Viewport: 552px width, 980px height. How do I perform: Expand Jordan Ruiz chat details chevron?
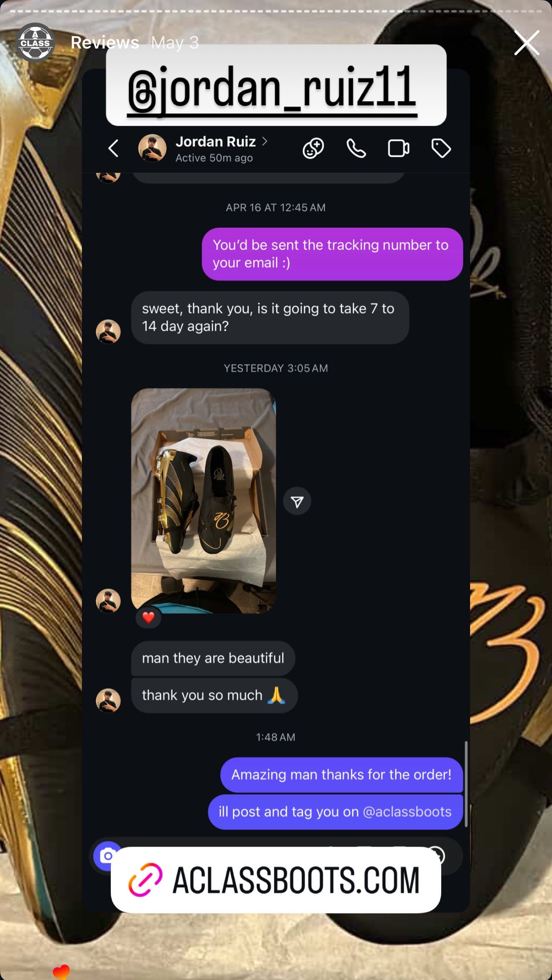pos(265,141)
